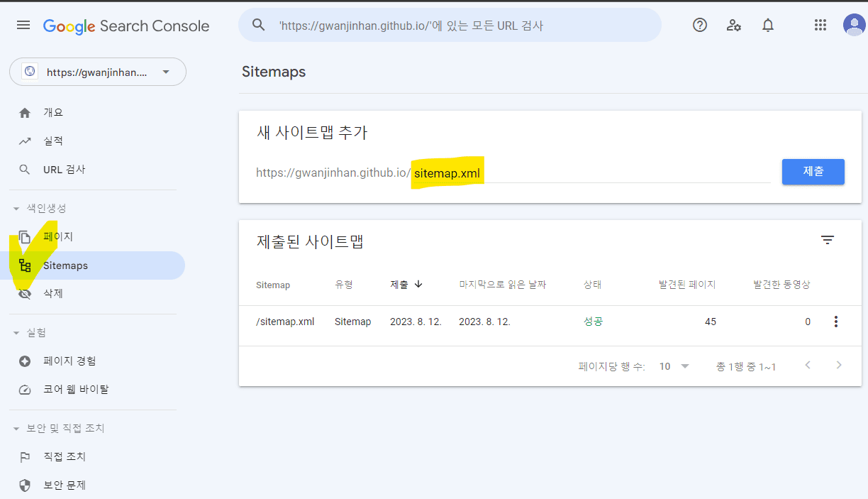Screen dimensions: 868x499
Task: Click the shield icon beside 보안 문제
Action: click(25, 486)
